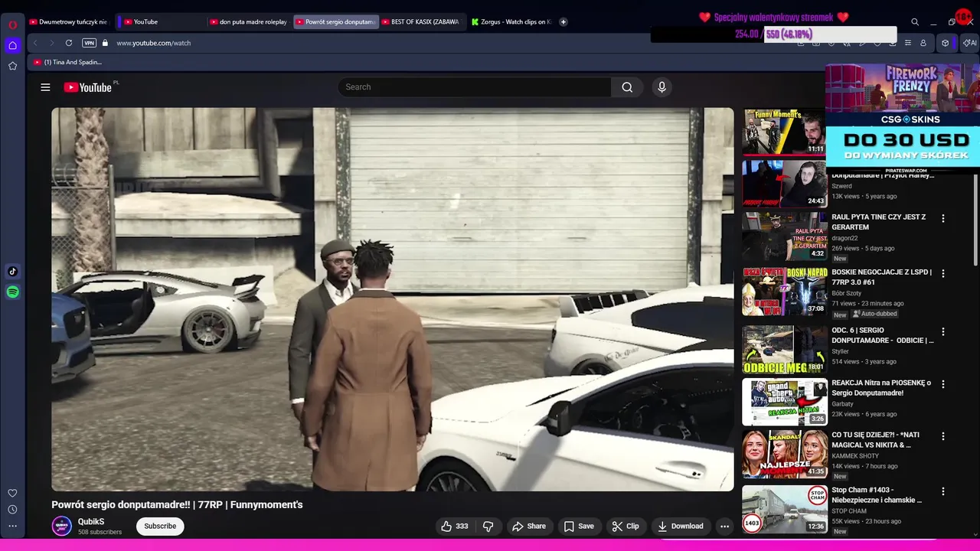This screenshot has height=551, width=980.
Task: Save the video to a playlist
Action: point(579,526)
